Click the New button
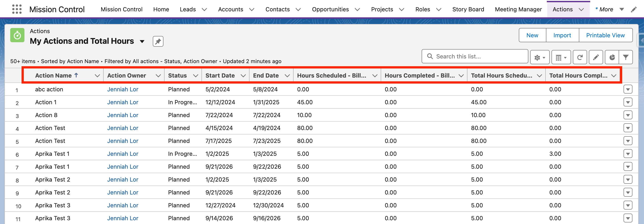Image resolution: width=644 pixels, height=224 pixels. [x=532, y=35]
